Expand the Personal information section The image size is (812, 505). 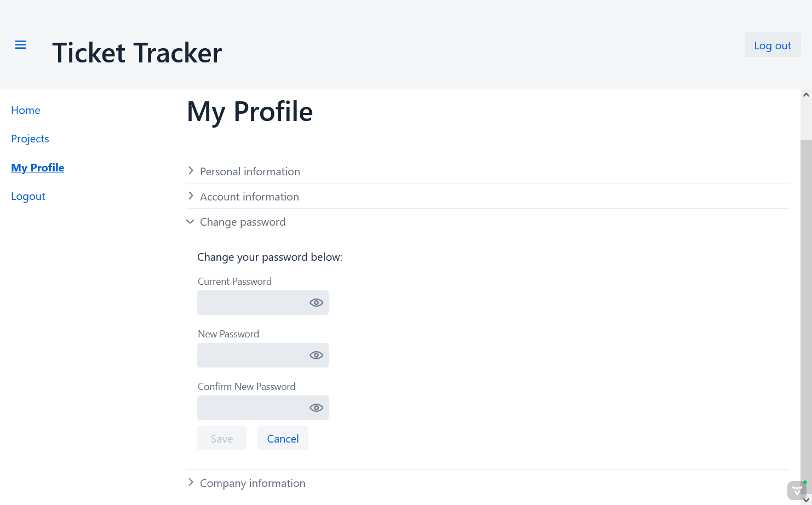249,171
